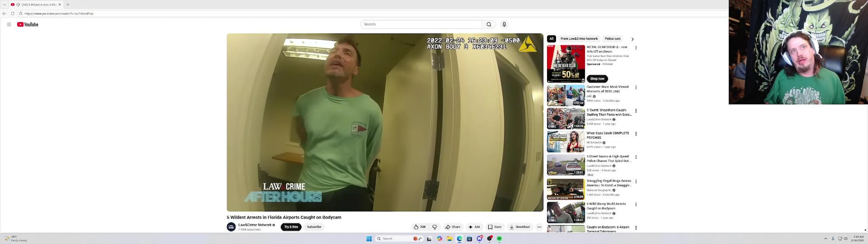
Task: Open the 8 Wild Disney World Arrests thumbnail
Action: click(x=566, y=212)
